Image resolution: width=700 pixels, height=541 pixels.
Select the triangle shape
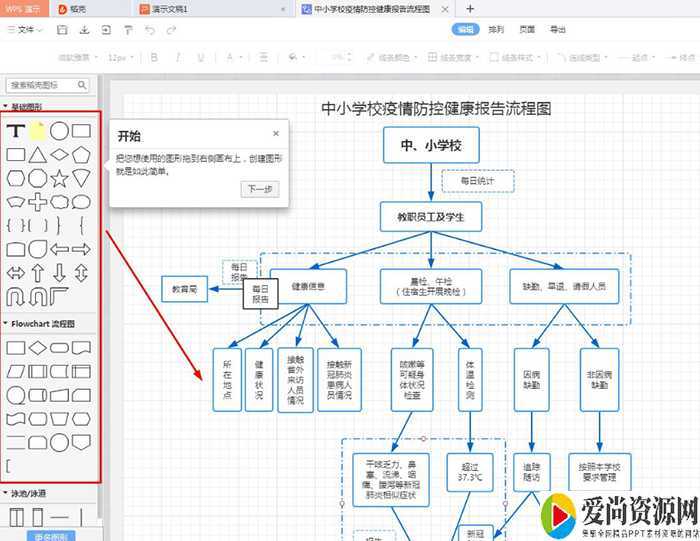pyautogui.click(x=37, y=154)
